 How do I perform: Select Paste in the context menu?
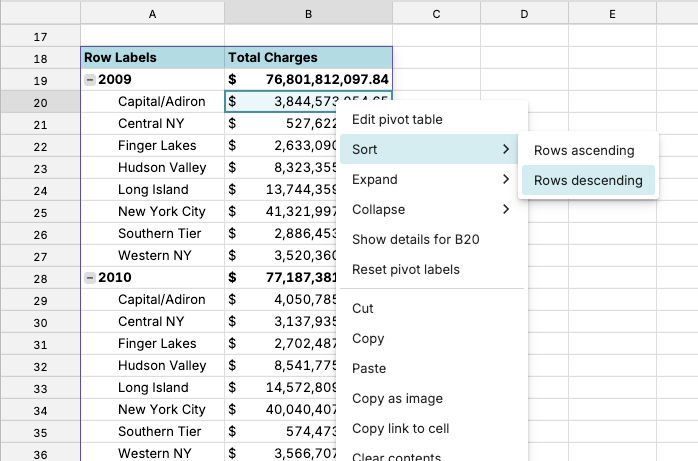click(x=432, y=368)
